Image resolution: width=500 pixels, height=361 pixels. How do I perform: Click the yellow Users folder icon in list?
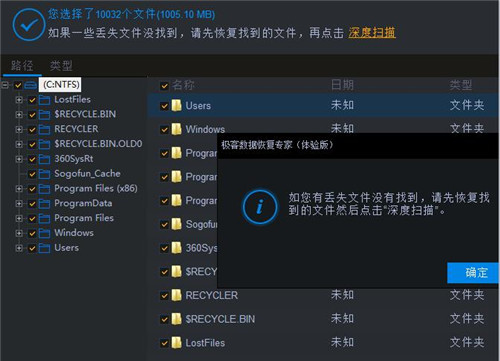[176, 105]
